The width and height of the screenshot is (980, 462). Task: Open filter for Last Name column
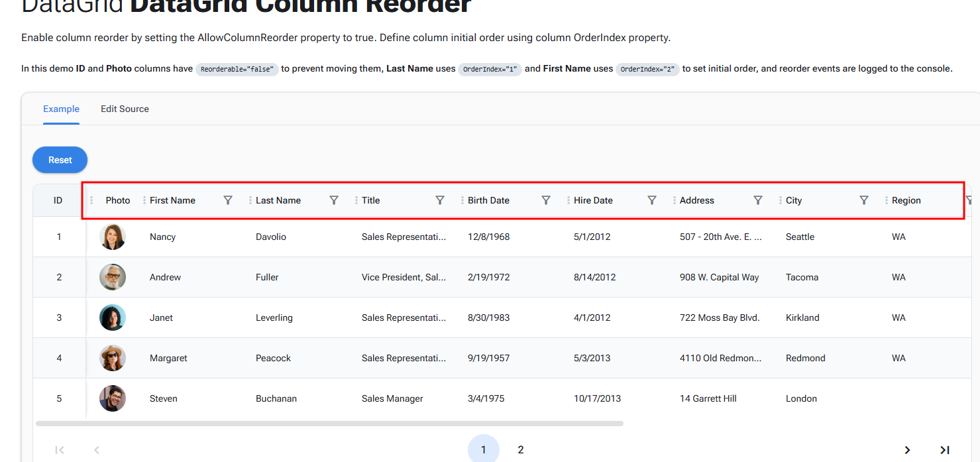(334, 200)
